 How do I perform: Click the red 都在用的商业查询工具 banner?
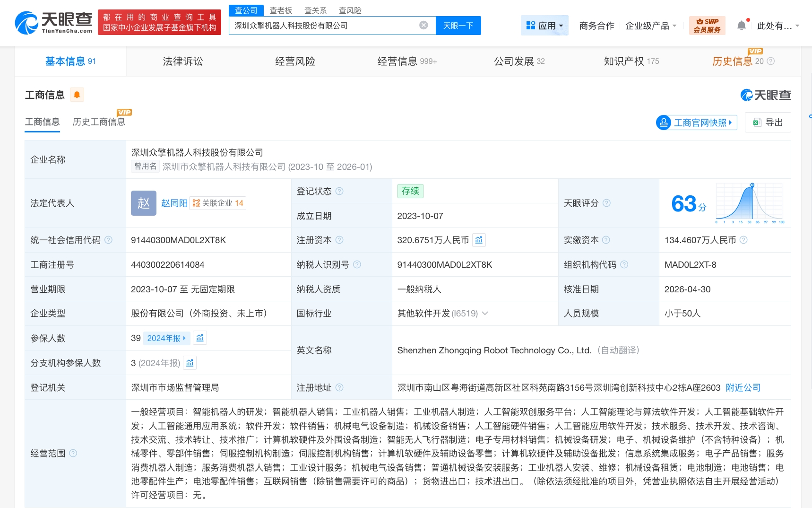click(159, 22)
